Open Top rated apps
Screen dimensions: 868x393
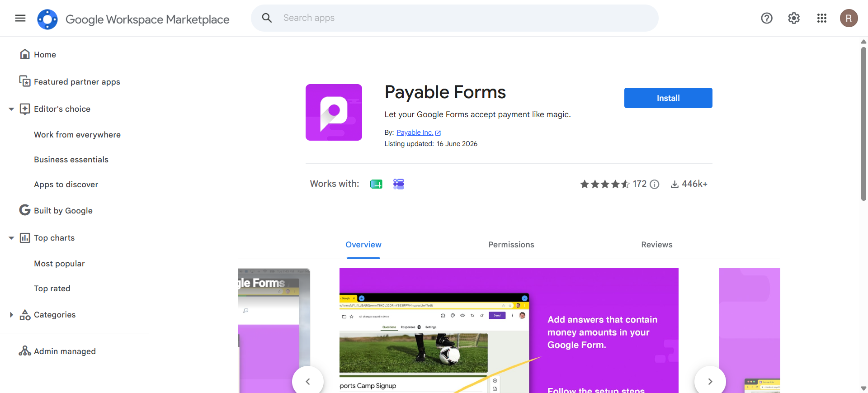(52, 289)
